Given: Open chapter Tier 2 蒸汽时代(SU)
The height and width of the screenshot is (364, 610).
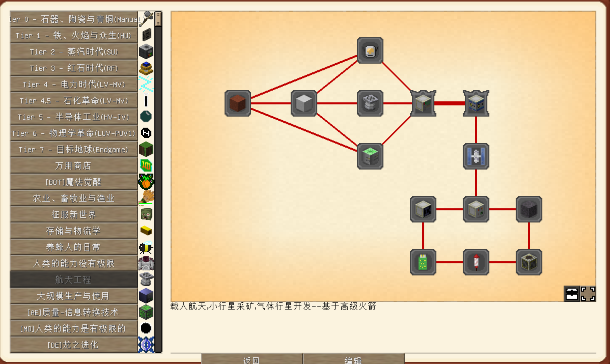Looking at the screenshot, I should [x=74, y=51].
